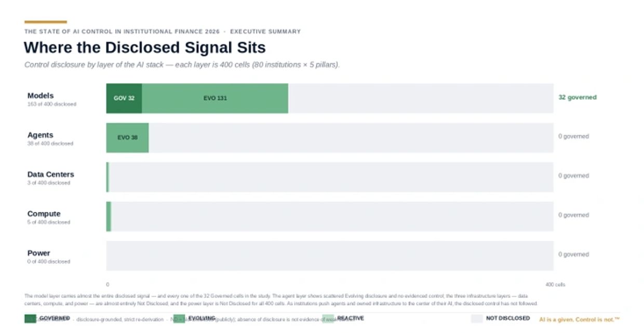Image resolution: width=644 pixels, height=333 pixels.
Task: Click the gold accent line above header
Action: [x=46, y=22]
